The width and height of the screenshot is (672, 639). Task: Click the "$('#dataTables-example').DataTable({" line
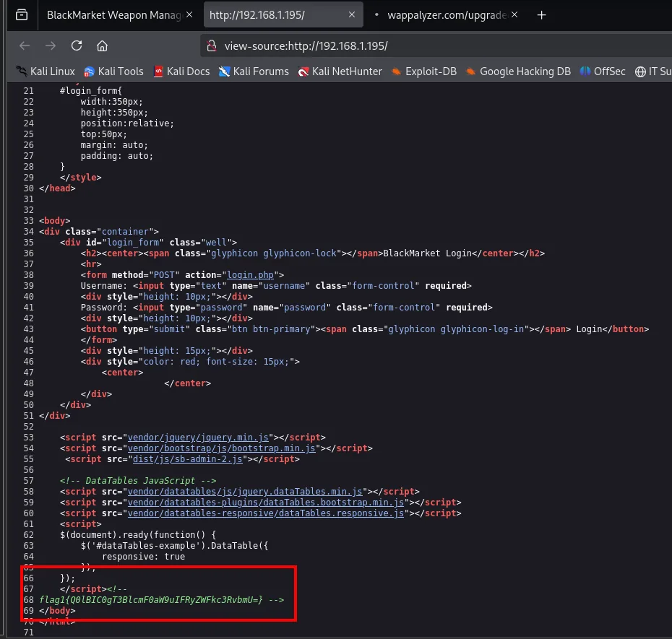pos(174,546)
